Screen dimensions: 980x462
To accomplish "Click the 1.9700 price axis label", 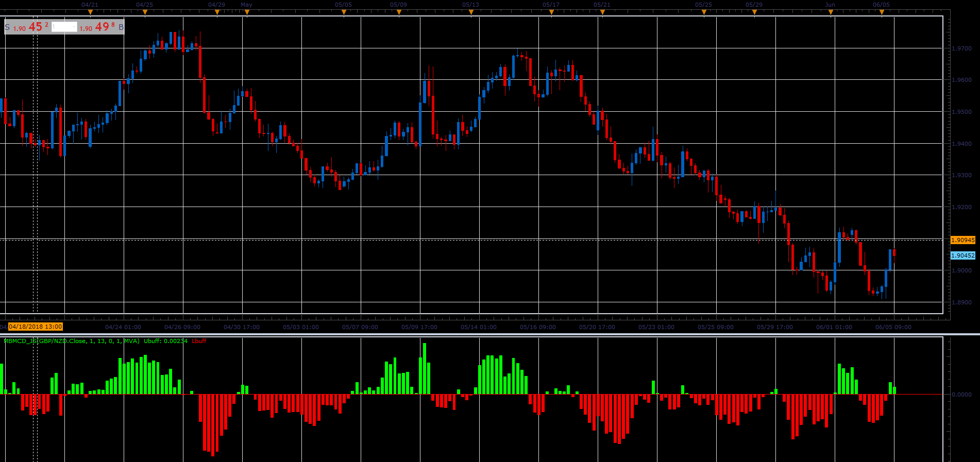I will pyautogui.click(x=961, y=48).
